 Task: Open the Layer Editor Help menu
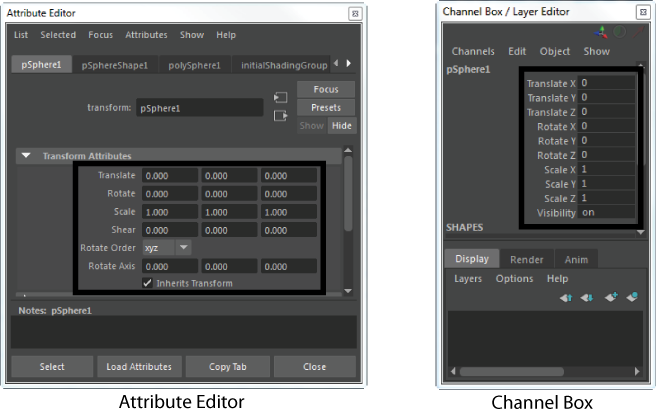(x=557, y=279)
